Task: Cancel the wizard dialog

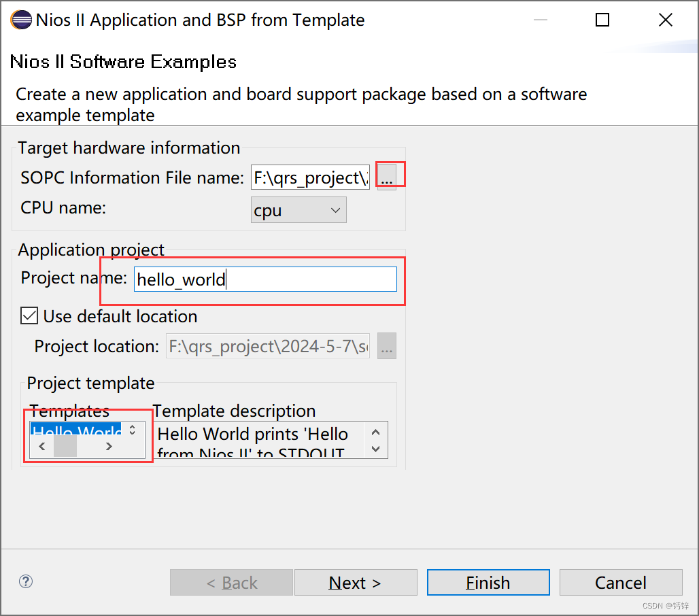Action: tap(621, 582)
